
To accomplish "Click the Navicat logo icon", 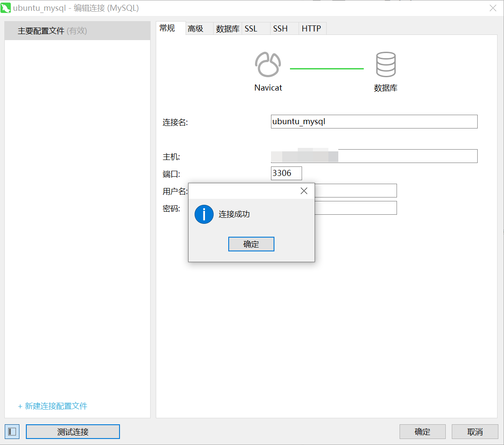I will click(268, 65).
